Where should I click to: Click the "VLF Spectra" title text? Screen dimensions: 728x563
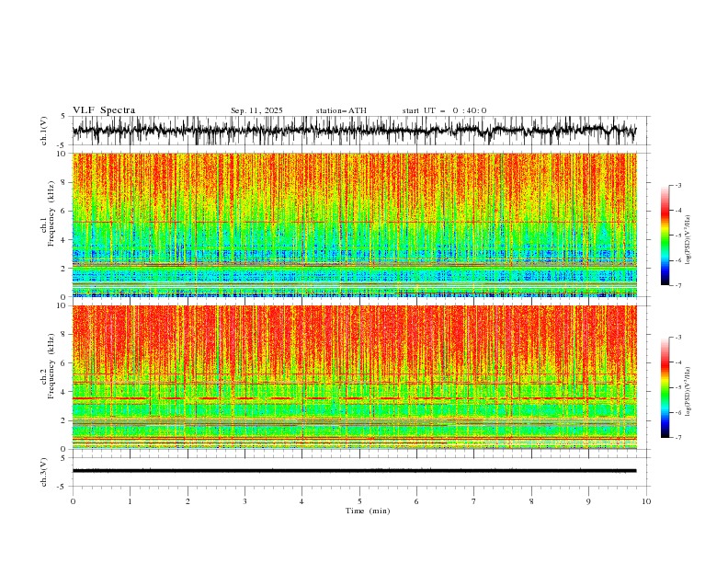point(104,110)
